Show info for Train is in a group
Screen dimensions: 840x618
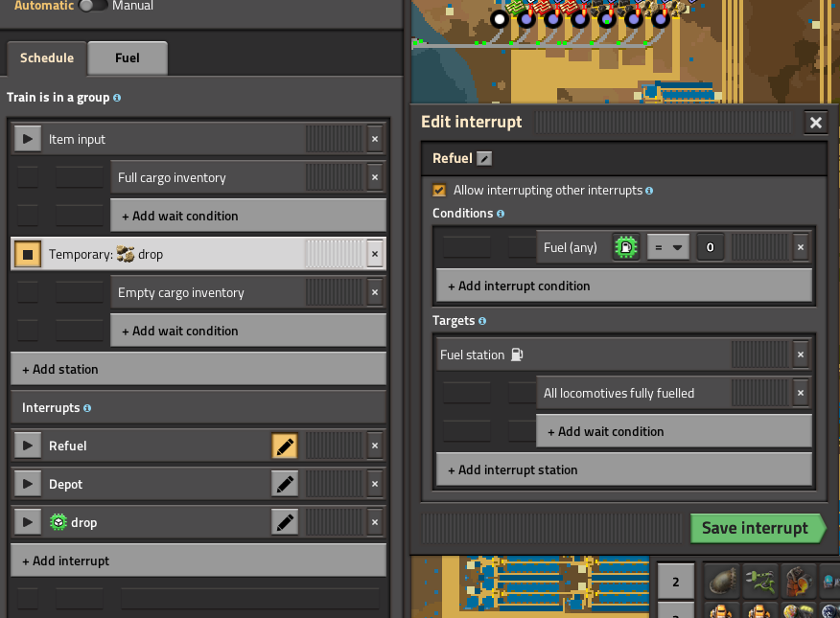click(x=117, y=98)
